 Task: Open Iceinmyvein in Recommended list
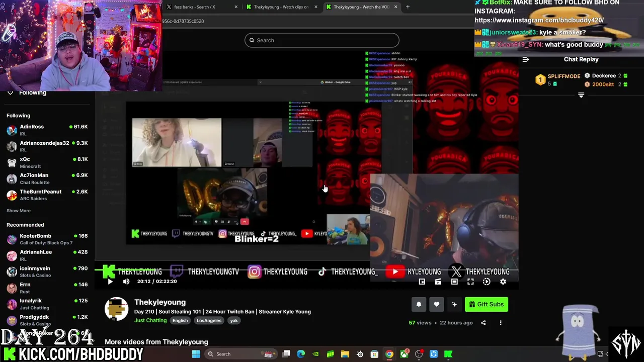[47, 271]
